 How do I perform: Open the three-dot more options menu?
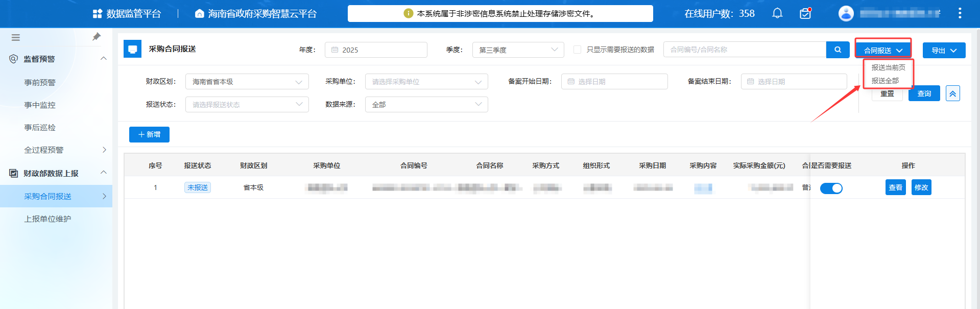[x=960, y=13]
